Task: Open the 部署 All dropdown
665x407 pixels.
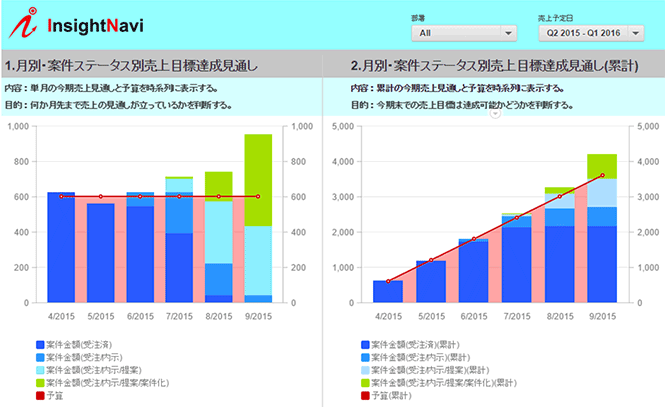Action: 464,33
